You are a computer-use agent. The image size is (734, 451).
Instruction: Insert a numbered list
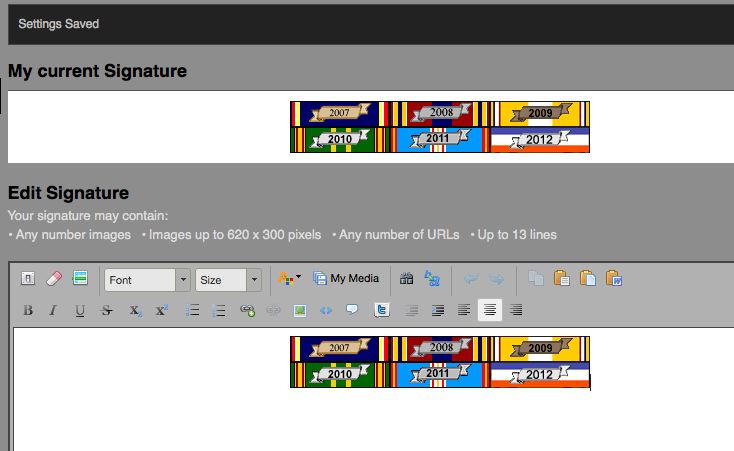click(219, 310)
